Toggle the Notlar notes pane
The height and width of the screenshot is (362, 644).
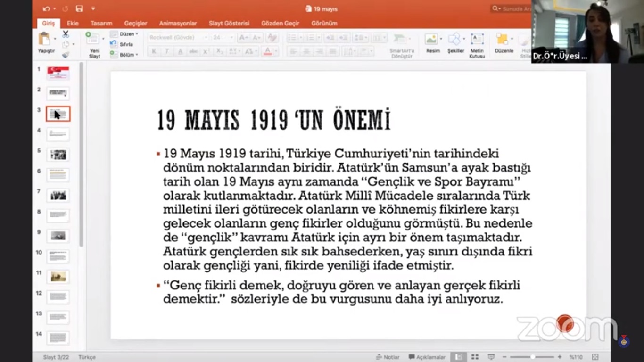(x=388, y=357)
